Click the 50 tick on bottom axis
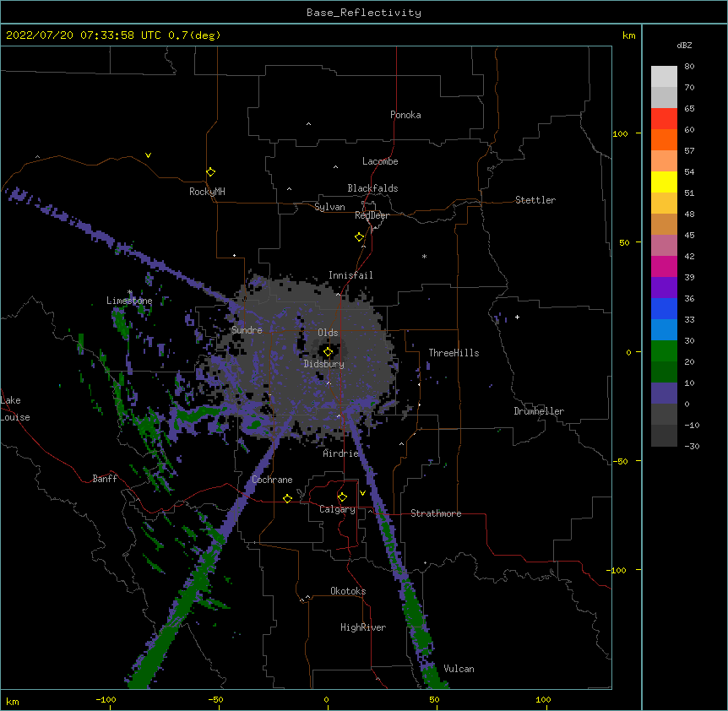The height and width of the screenshot is (711, 728). pos(434,699)
